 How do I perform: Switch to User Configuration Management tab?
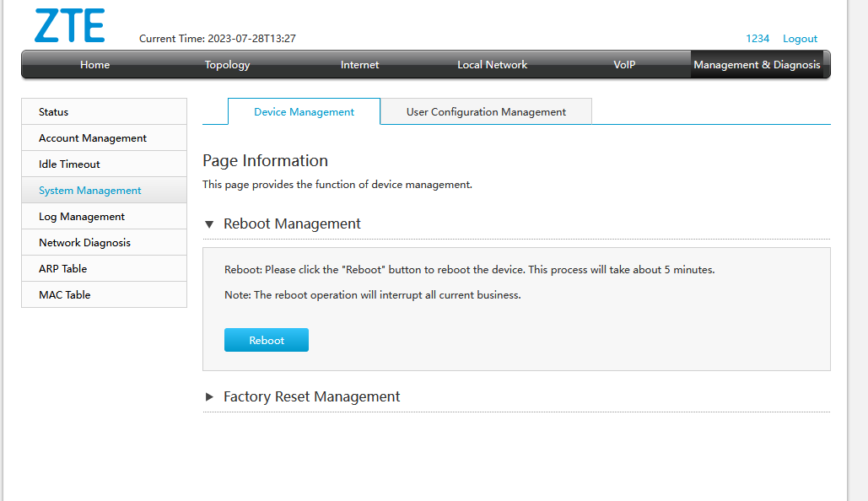point(486,111)
